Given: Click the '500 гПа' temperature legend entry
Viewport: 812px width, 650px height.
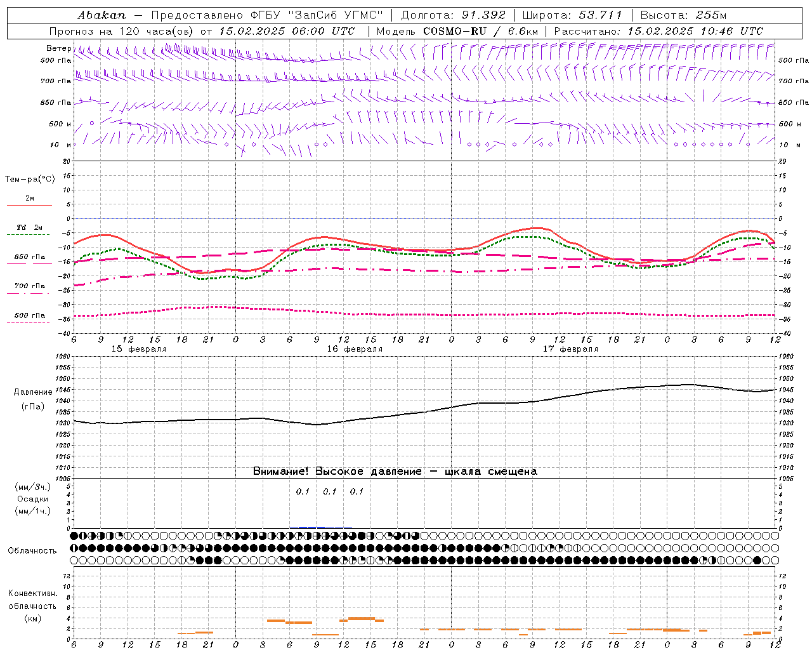Looking at the screenshot, I should [x=30, y=315].
